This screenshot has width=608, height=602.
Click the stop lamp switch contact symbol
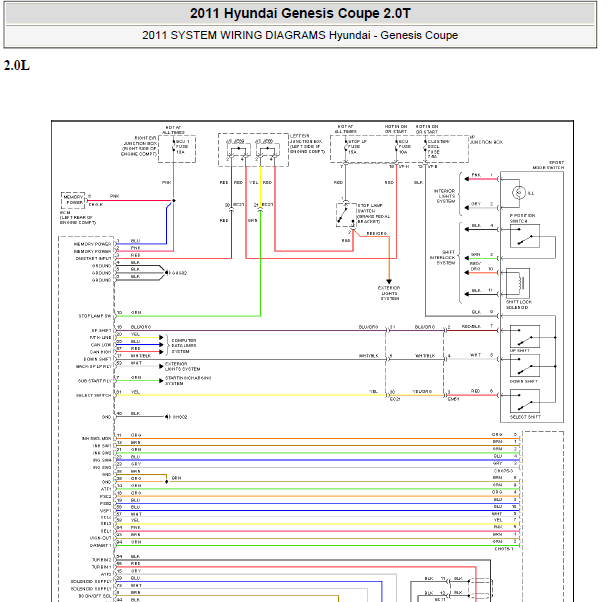tap(345, 214)
